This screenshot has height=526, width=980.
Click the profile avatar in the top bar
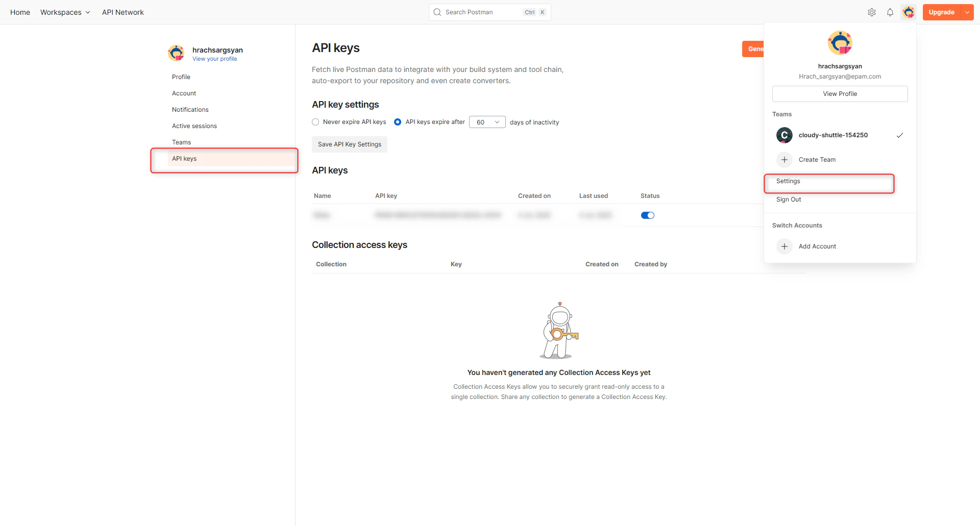[909, 12]
